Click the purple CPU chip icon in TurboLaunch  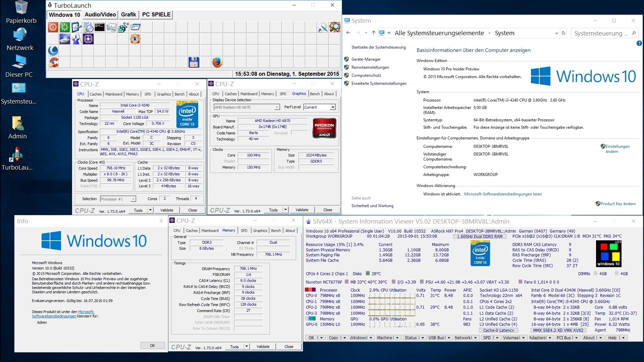(88, 39)
